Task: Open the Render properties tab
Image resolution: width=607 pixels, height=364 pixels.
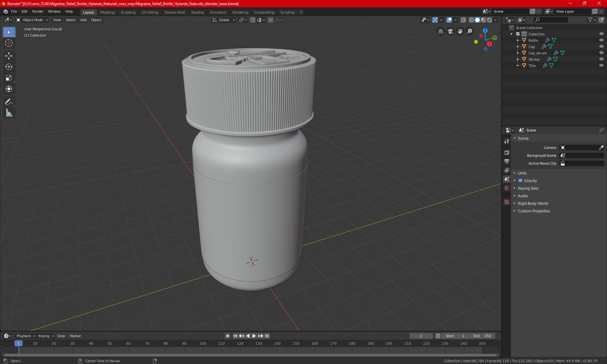Action: pyautogui.click(x=507, y=152)
